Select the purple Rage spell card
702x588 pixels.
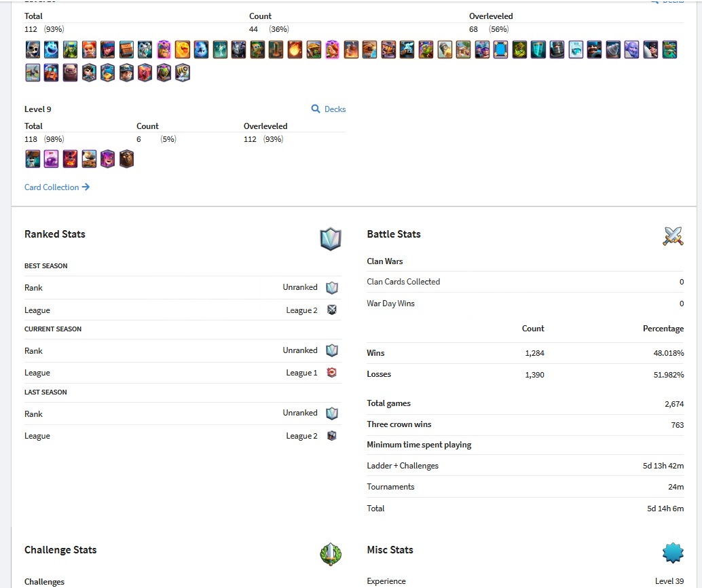click(x=52, y=159)
